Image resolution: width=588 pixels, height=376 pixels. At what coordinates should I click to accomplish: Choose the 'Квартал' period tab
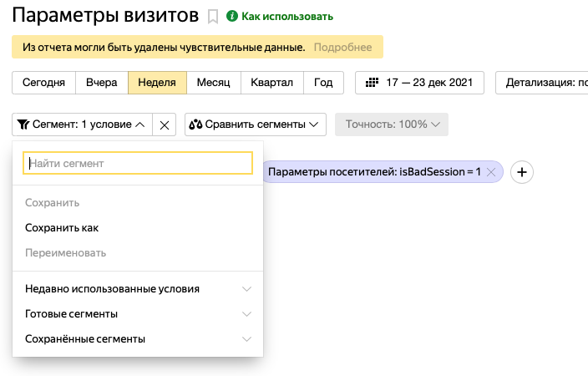(272, 83)
